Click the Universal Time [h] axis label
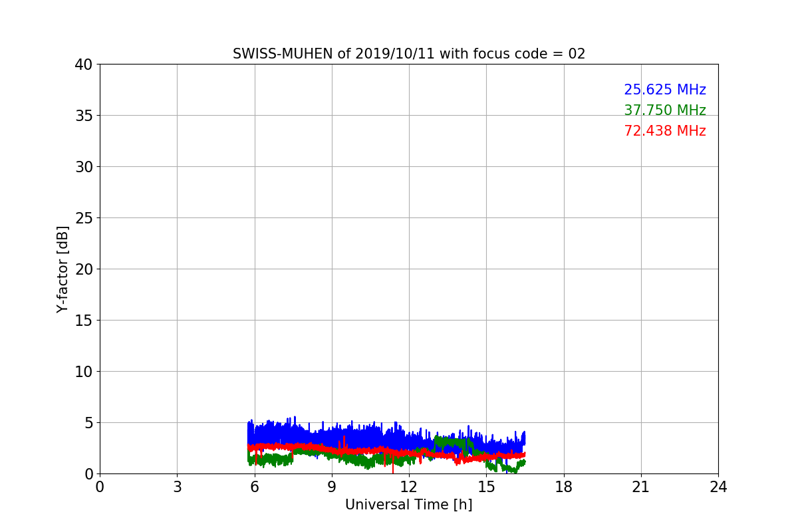 pyautogui.click(x=409, y=505)
